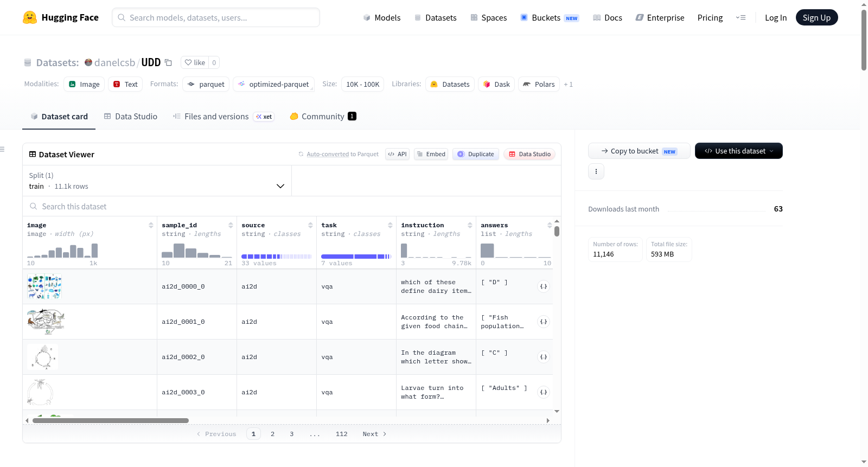Click the Duplicate button
Screen dimensions: 868x467
point(476,154)
